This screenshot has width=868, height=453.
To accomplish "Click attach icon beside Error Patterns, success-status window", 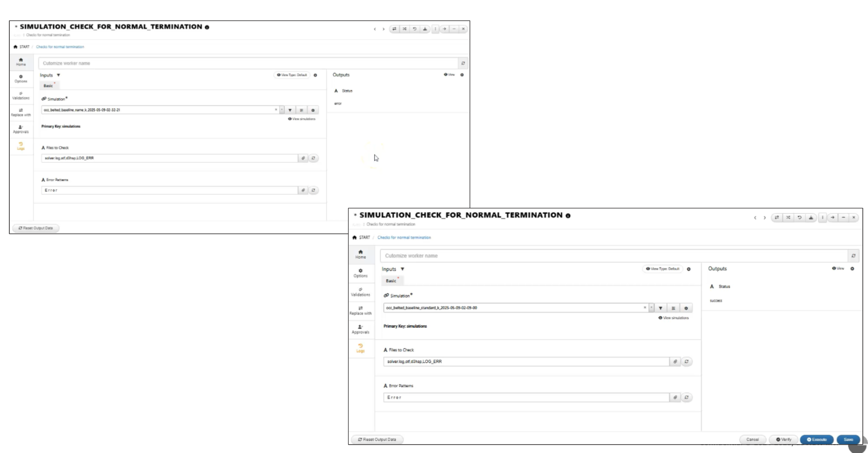I will (x=675, y=397).
